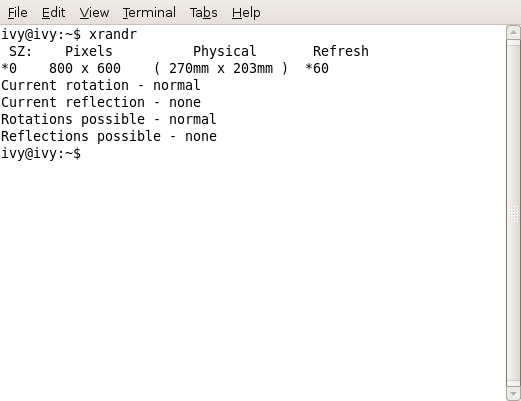Screen dimensions: 521x401
Task: Click the scrollbar up arrow
Action: tap(513, 32)
